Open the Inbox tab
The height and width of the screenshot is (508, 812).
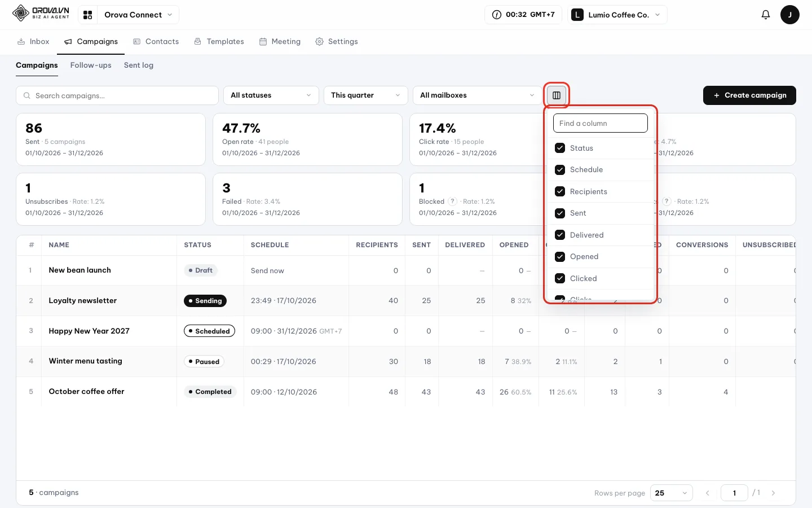click(x=33, y=42)
